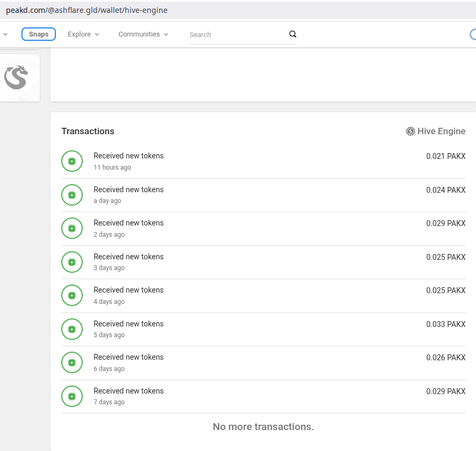Click the 0.021 PAKX amount
The image size is (476, 451).
(445, 156)
